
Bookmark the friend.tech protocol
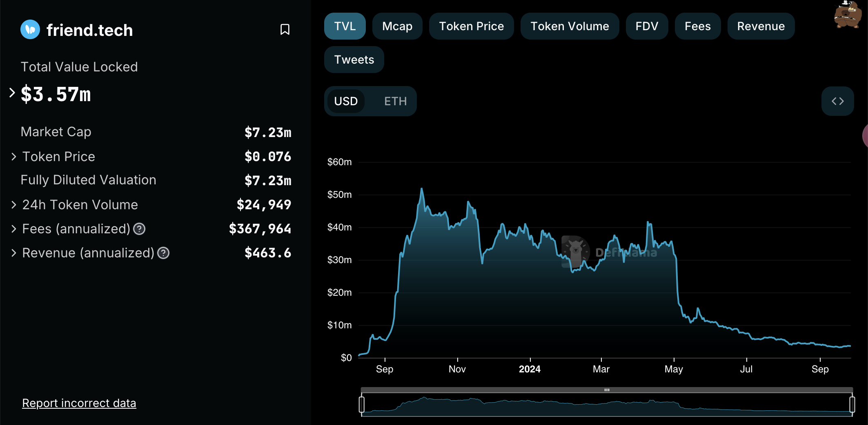point(285,30)
